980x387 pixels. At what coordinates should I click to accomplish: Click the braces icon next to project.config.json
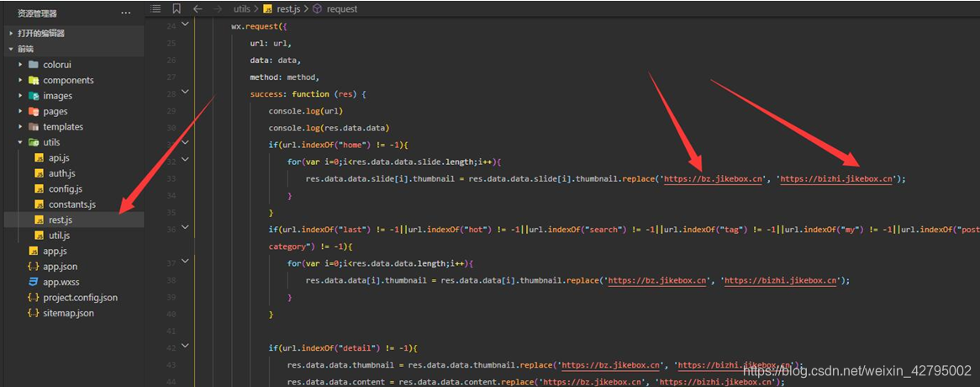point(33,298)
